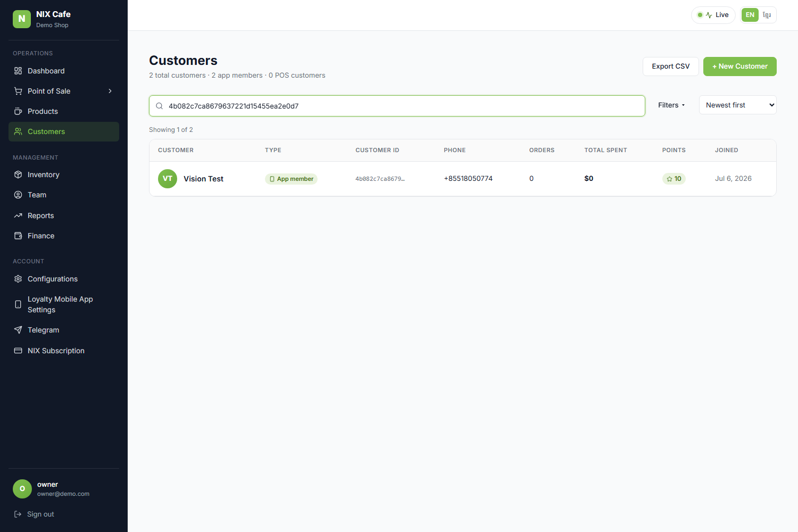
Task: Click the Reports trend icon
Action: [x=18, y=215]
